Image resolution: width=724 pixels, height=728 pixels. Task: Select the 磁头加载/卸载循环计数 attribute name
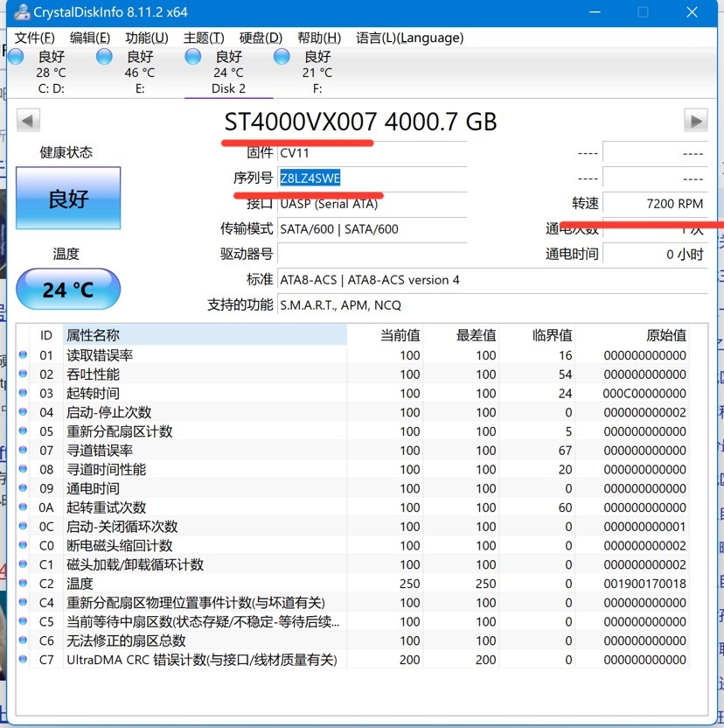point(135,565)
